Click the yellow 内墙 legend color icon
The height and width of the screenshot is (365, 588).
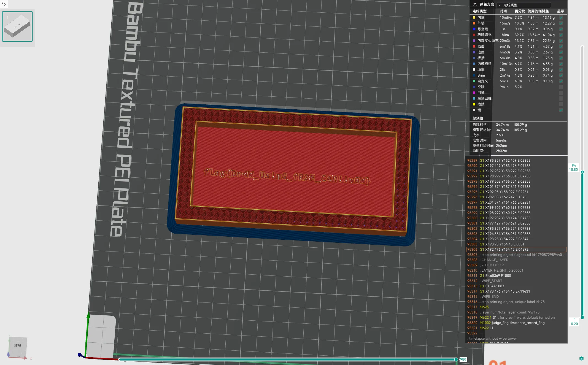pos(474,17)
